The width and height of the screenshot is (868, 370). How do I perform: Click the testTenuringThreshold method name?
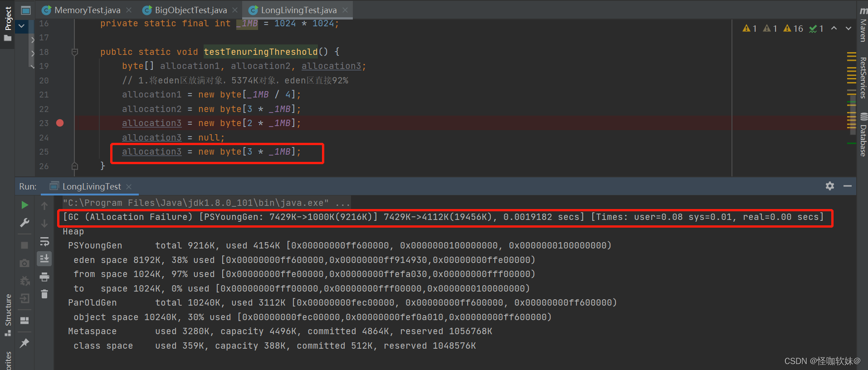click(x=261, y=52)
